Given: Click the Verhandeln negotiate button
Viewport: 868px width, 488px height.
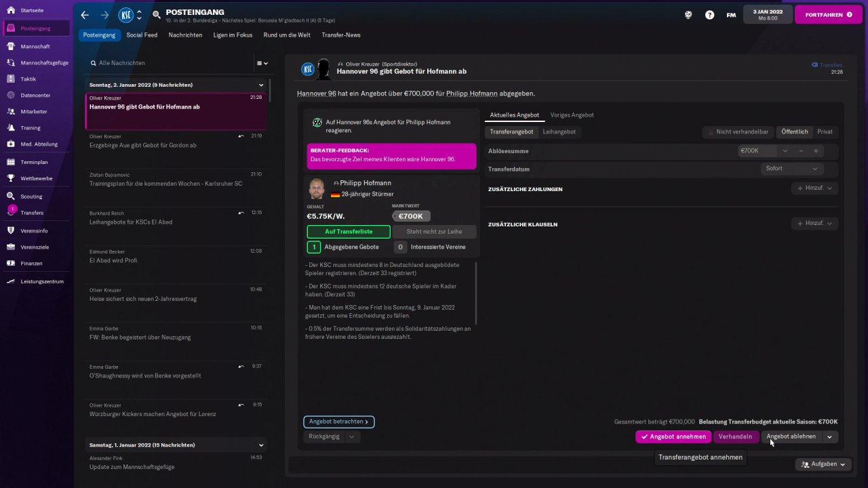Looking at the screenshot, I should point(736,437).
